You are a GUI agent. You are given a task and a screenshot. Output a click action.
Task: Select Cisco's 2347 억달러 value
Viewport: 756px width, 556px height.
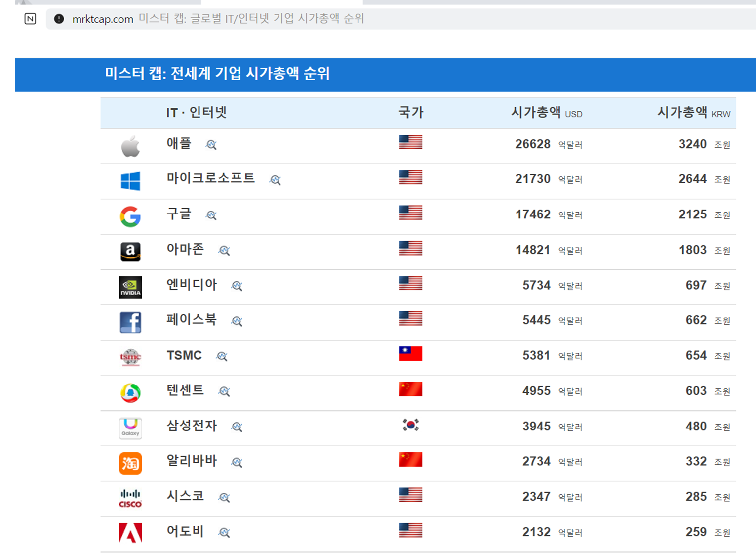coord(553,497)
